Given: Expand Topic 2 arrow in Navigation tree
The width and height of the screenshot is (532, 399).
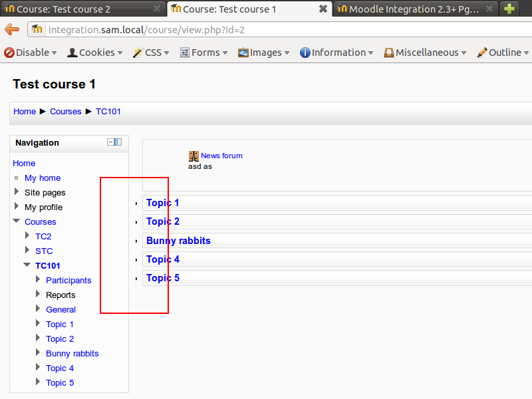Looking at the screenshot, I should [x=38, y=338].
